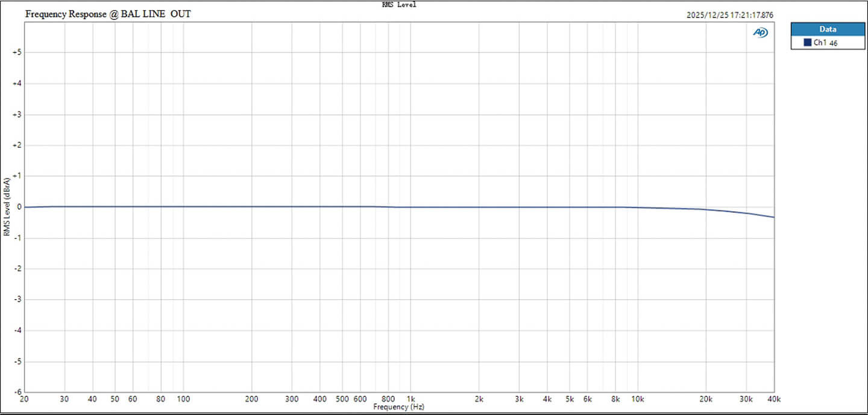Click the "20k" frequency axis label
Viewport: 868px width, 415px height.
coord(706,399)
